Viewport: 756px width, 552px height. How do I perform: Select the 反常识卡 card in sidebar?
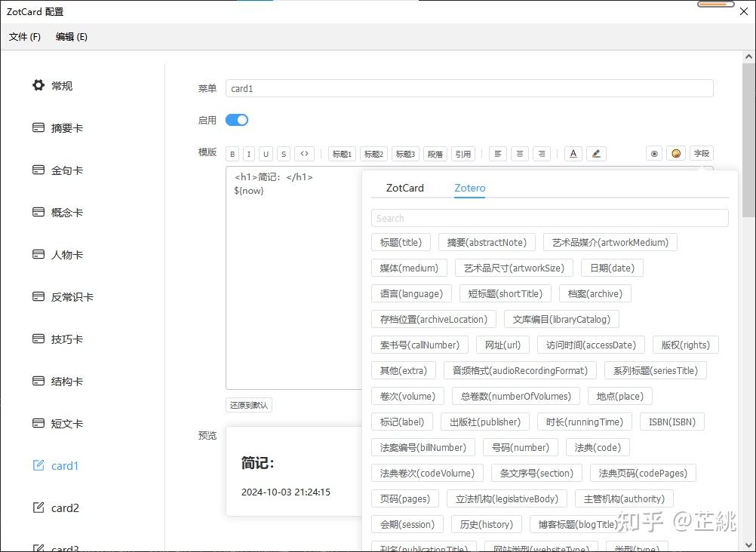pyautogui.click(x=63, y=297)
